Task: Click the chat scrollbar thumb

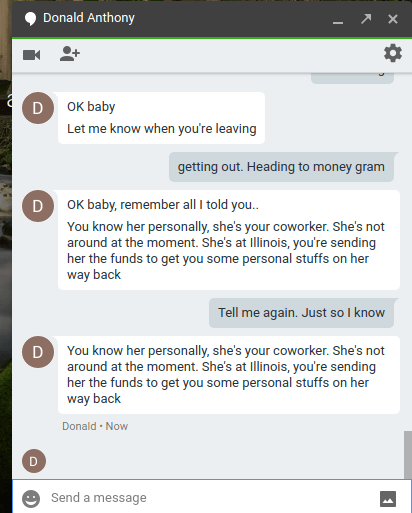Action: pos(408,455)
